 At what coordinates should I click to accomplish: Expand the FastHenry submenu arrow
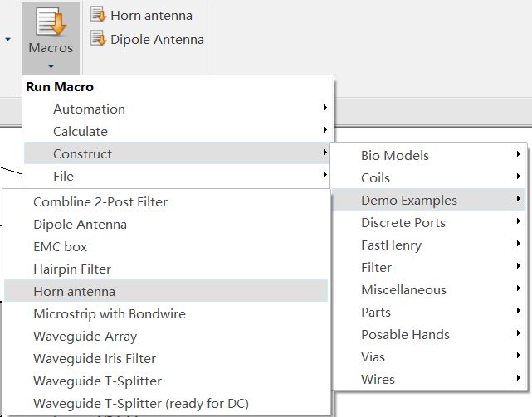pyautogui.click(x=518, y=244)
